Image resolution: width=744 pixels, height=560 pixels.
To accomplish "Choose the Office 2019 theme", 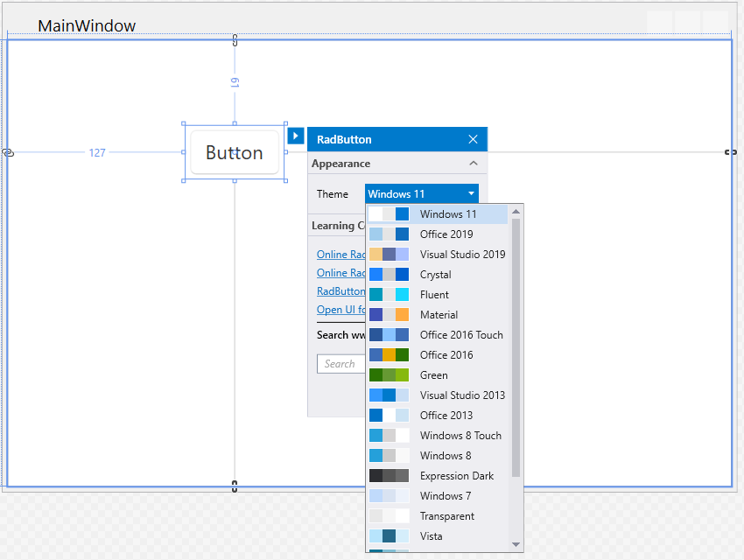I will pyautogui.click(x=438, y=234).
